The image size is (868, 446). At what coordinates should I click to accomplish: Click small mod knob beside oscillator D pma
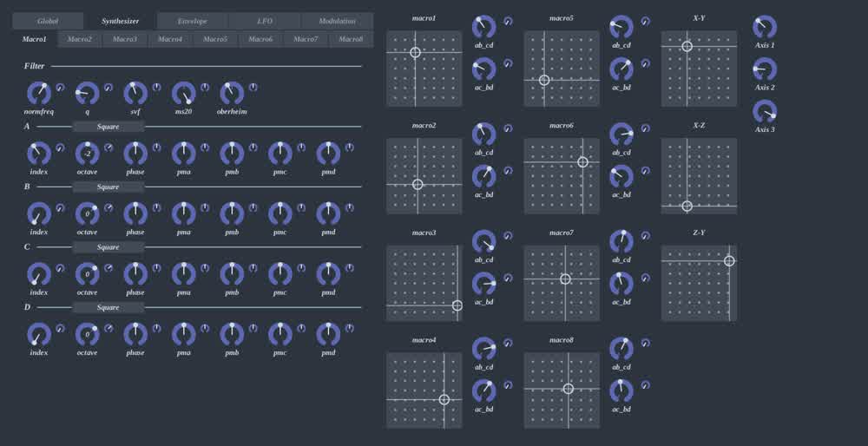tap(205, 329)
